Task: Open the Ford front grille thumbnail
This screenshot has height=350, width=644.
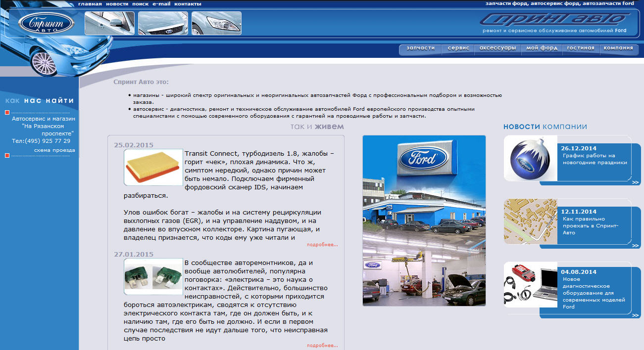Action: click(x=163, y=23)
